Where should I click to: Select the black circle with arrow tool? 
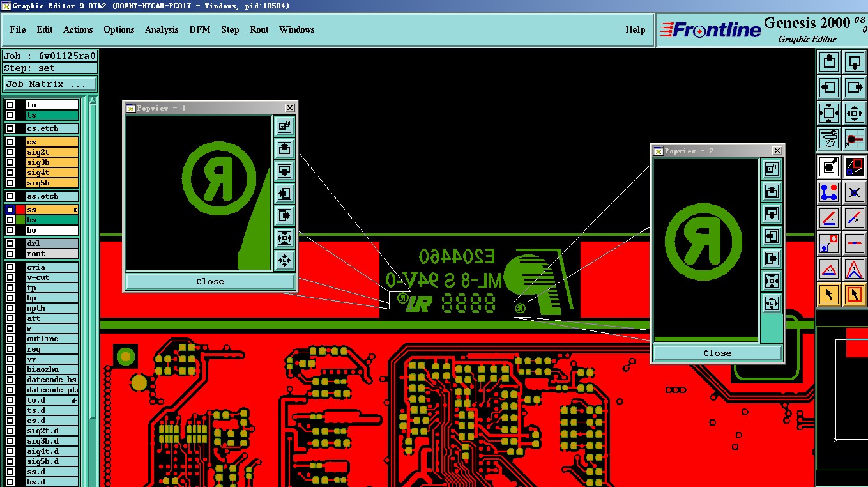coord(829,167)
